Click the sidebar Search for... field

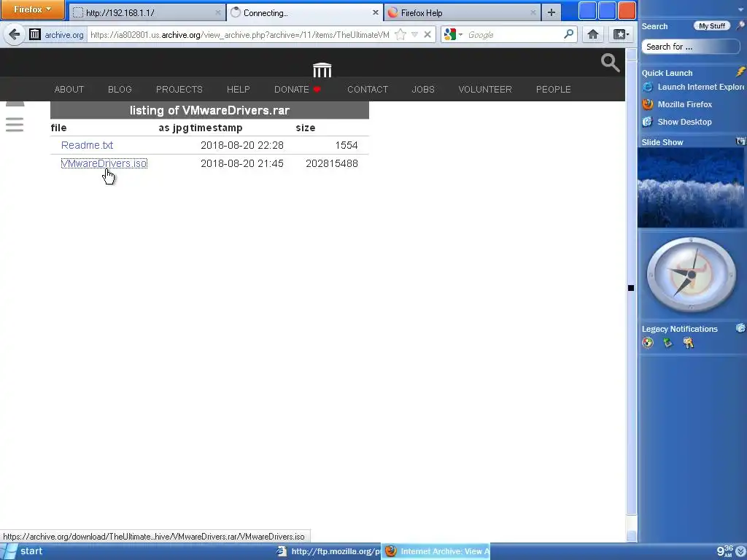[690, 47]
